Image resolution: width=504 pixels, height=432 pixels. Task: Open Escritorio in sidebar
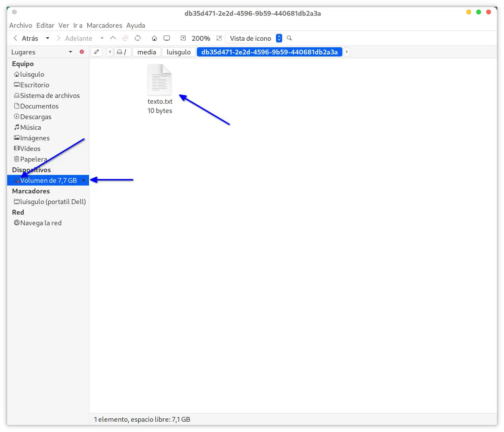(x=48, y=85)
